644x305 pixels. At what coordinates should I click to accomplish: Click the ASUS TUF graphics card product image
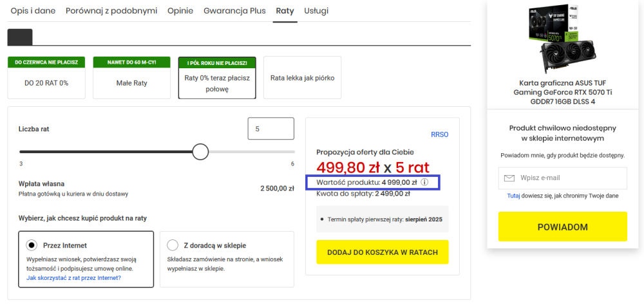(x=563, y=38)
